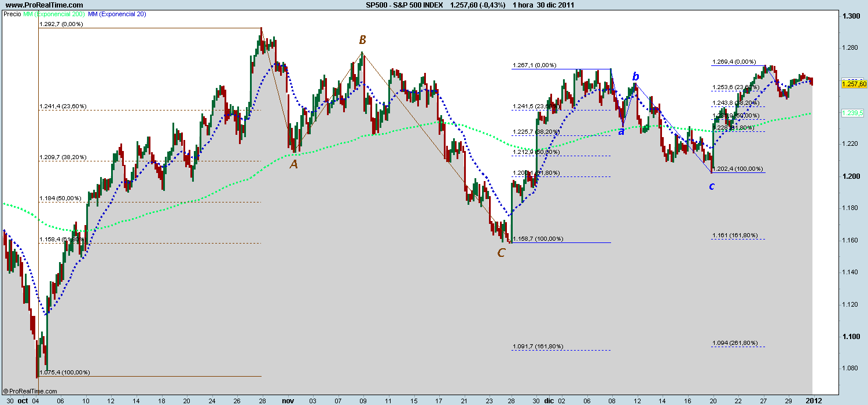This screenshot has width=868, height=405.
Task: Click the 1.080 price axis label
Action: 850,369
